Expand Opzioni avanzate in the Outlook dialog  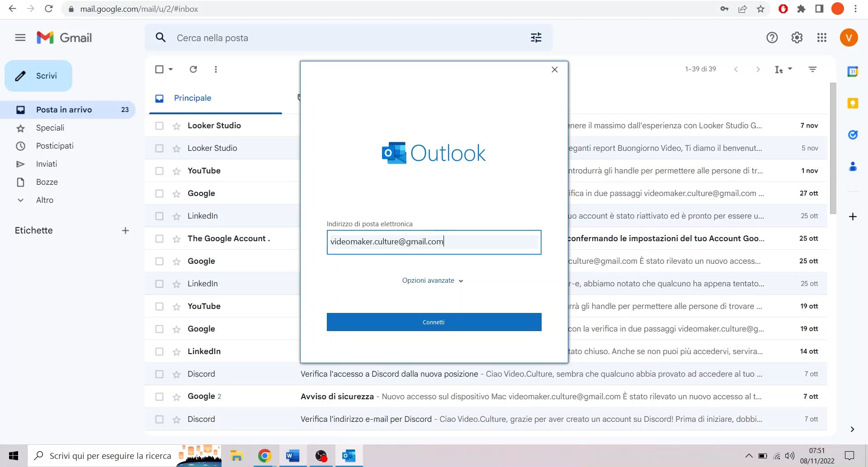coord(432,280)
